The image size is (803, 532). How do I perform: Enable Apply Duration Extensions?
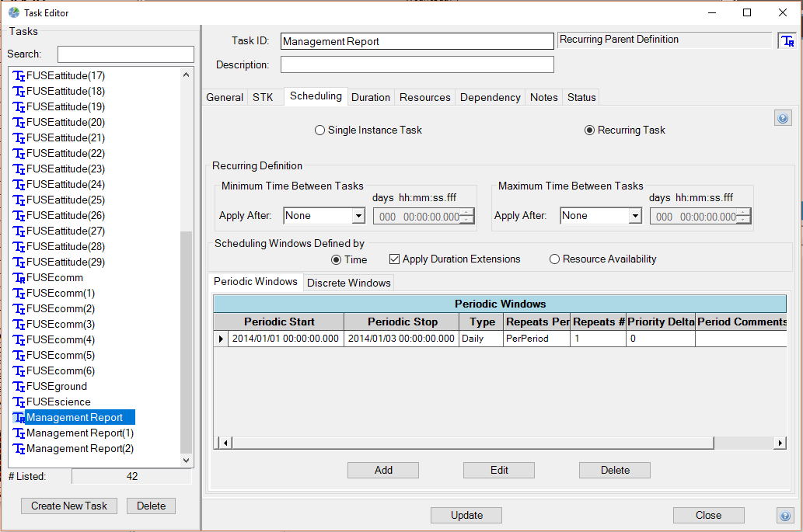pyautogui.click(x=394, y=259)
